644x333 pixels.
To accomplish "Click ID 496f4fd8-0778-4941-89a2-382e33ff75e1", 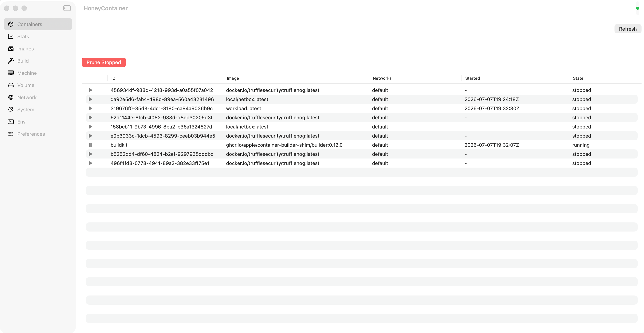I will (x=160, y=163).
